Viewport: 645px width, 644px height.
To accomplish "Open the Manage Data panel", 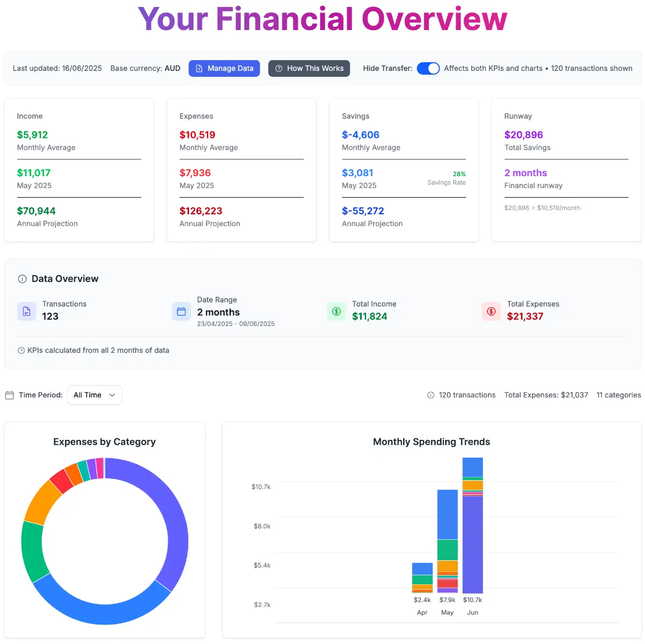I will [x=224, y=68].
